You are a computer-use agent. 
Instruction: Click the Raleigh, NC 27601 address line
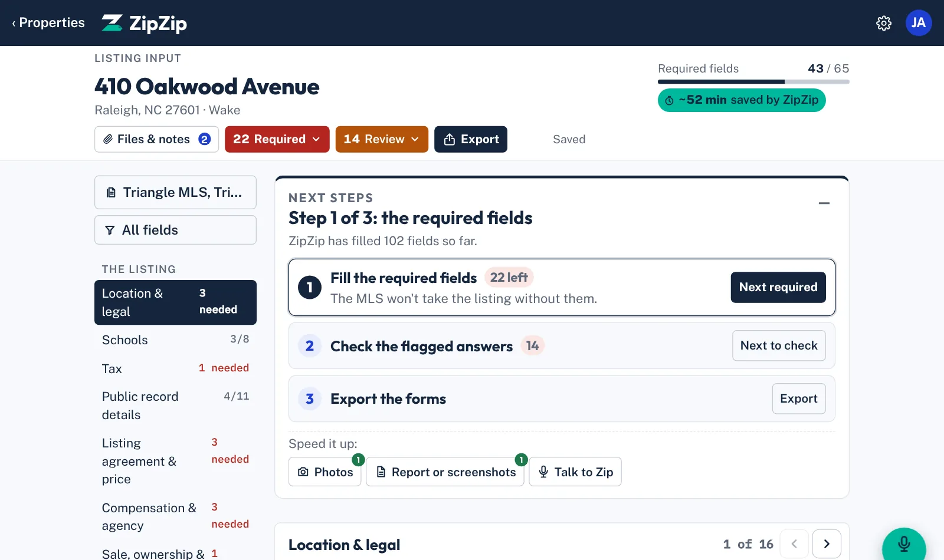(168, 110)
